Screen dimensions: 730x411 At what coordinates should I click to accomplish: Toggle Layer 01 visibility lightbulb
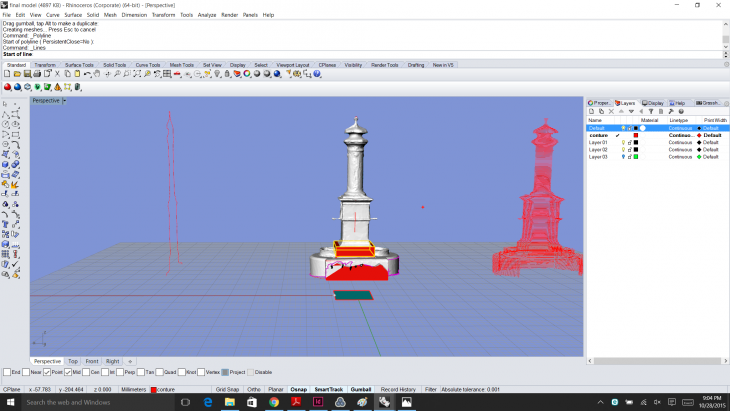[x=623, y=142]
